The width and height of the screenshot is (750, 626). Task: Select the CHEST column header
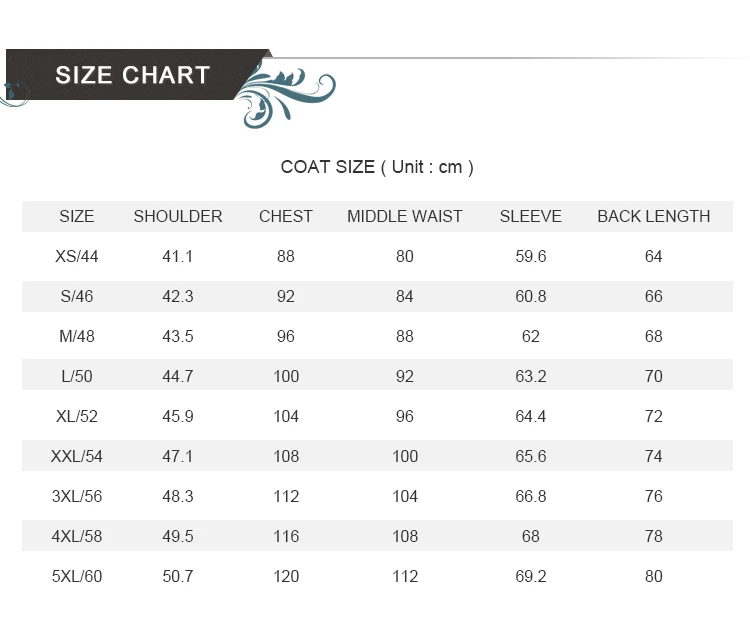pos(286,216)
